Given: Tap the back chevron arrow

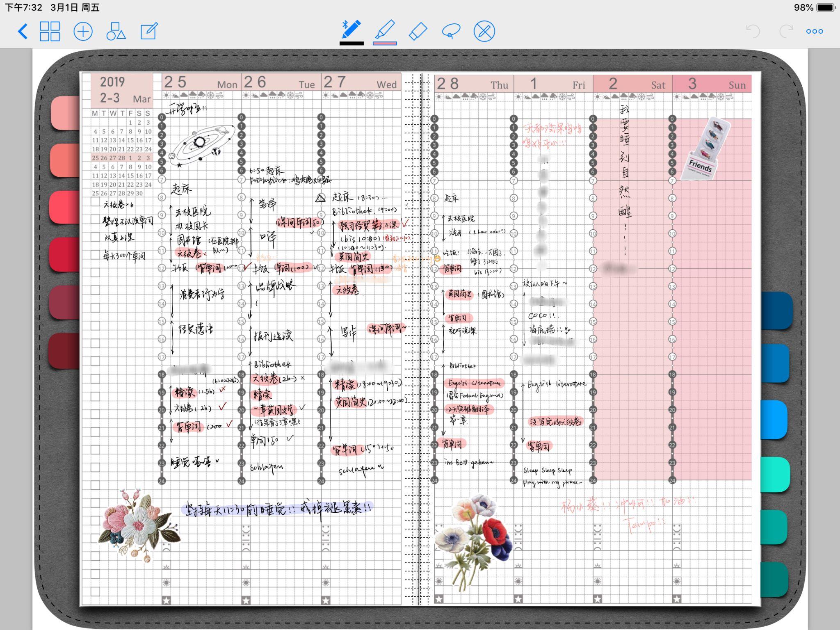Looking at the screenshot, I should [x=23, y=32].
